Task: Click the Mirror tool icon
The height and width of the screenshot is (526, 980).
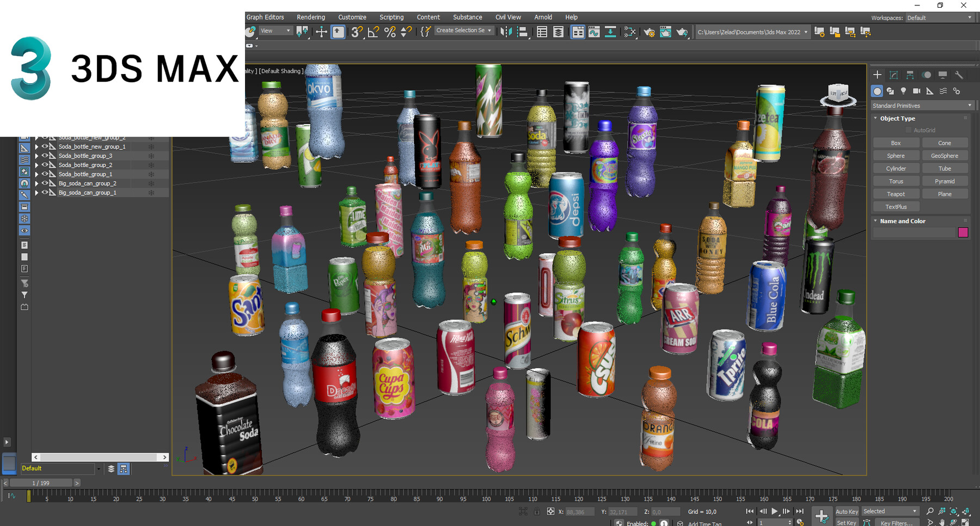Action: point(506,32)
